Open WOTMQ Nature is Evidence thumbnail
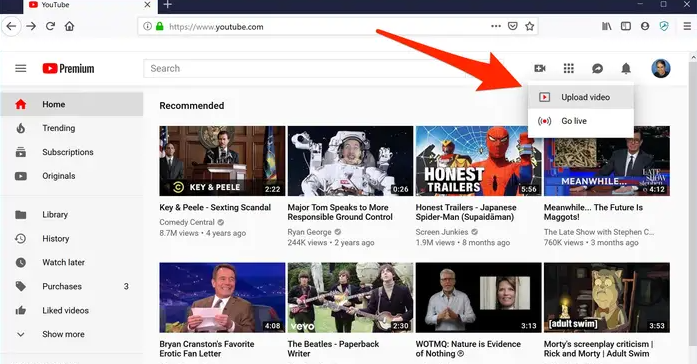Viewport: 697px width, 364px height. (478, 297)
